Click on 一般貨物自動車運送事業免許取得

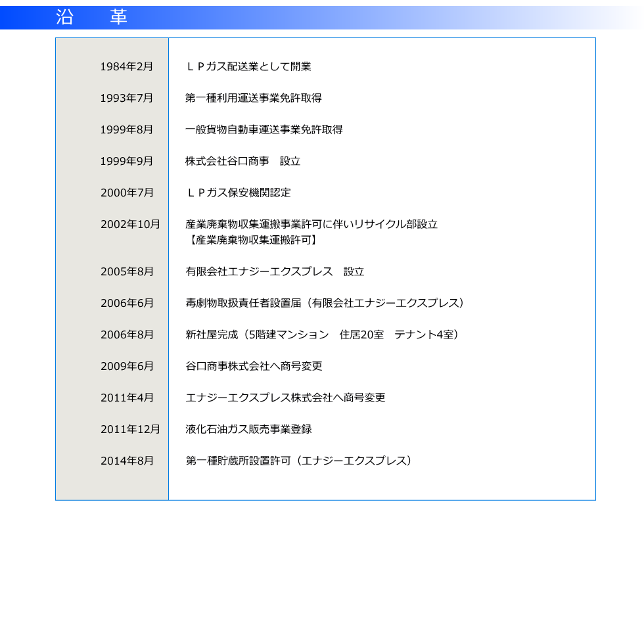pyautogui.click(x=264, y=130)
